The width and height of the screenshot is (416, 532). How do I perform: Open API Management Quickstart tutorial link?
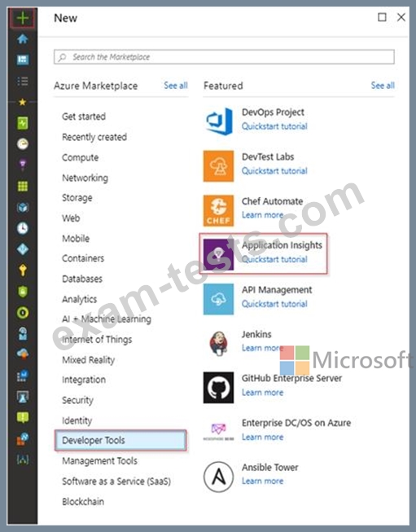pos(274,304)
